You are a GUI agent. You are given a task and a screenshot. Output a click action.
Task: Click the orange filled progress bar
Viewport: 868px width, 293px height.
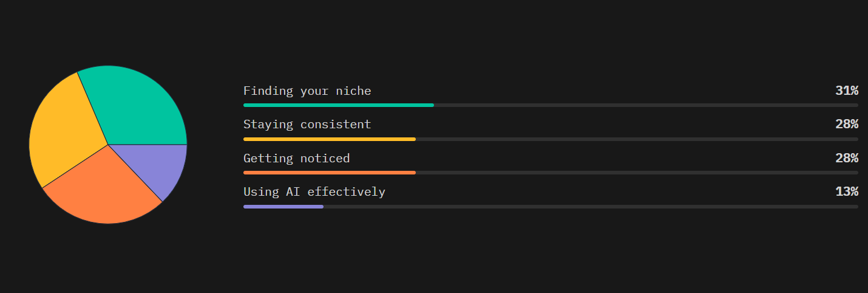pyautogui.click(x=330, y=173)
